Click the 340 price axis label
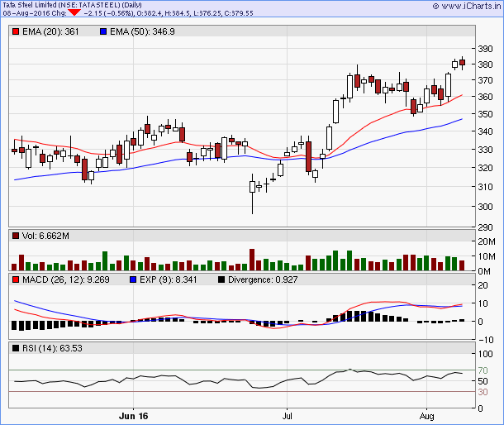This screenshot has width=504, height=425. [485, 131]
